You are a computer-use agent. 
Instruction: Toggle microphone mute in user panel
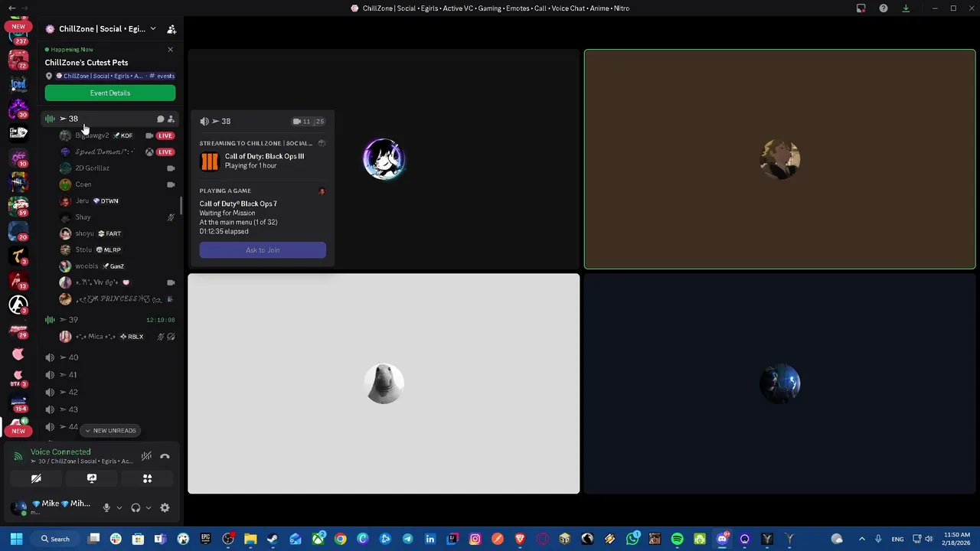[106, 508]
